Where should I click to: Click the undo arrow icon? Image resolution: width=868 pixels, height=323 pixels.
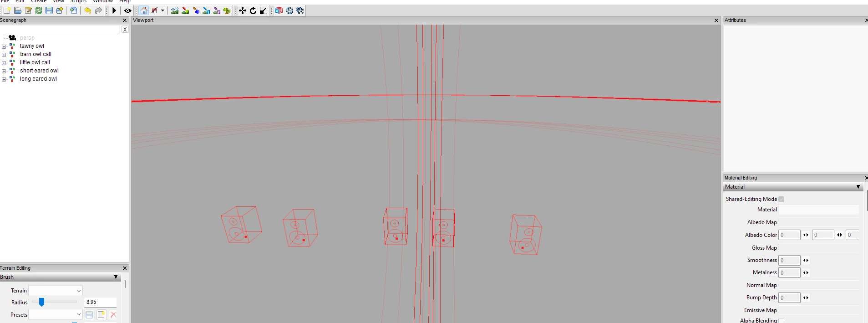coord(87,10)
